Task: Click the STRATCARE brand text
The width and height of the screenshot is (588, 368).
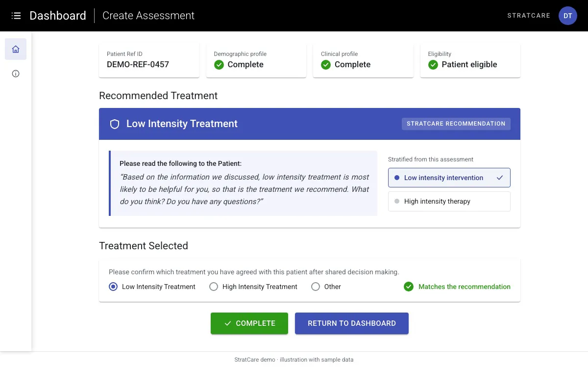Action: [529, 16]
